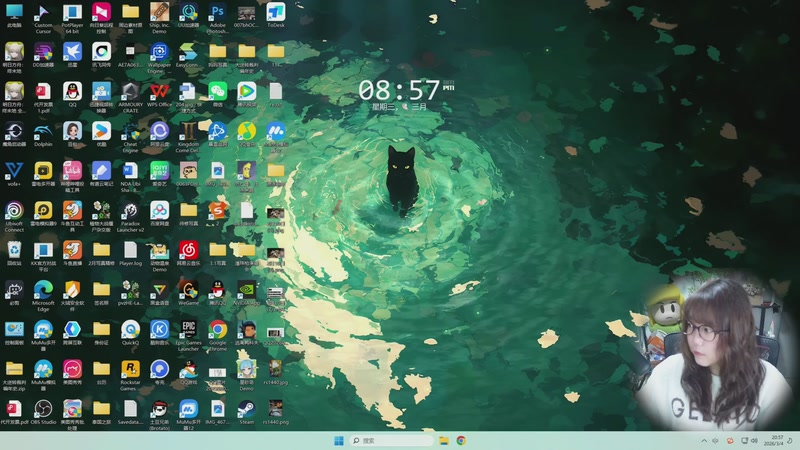This screenshot has width=800, height=450.
Task: Click the notification bell in tray
Action: 790,440
